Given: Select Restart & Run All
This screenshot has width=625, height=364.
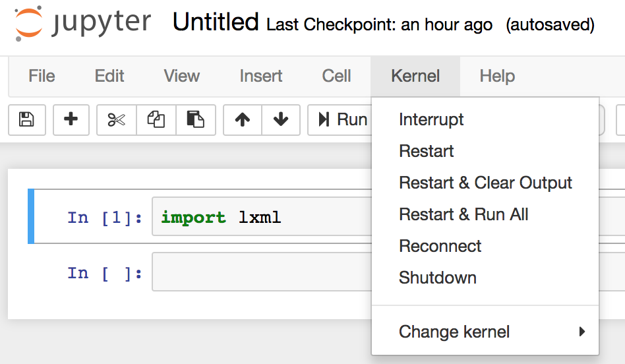Looking at the screenshot, I should pos(485,214).
